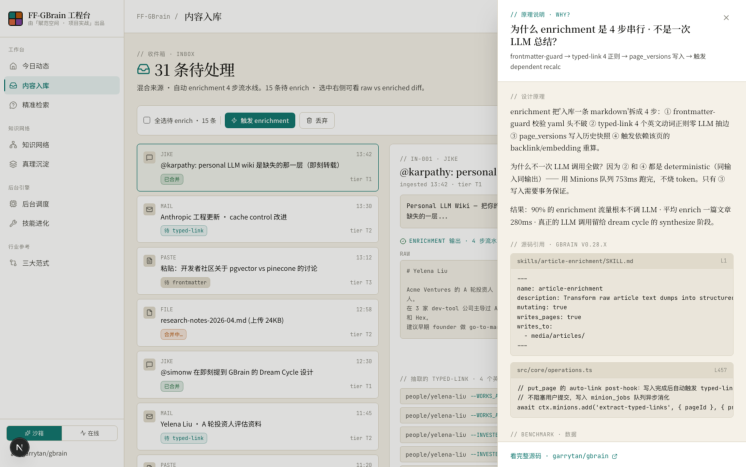The image size is (746, 467).
Task: Open 今日动态 home icon in sidebar
Action: 13,66
